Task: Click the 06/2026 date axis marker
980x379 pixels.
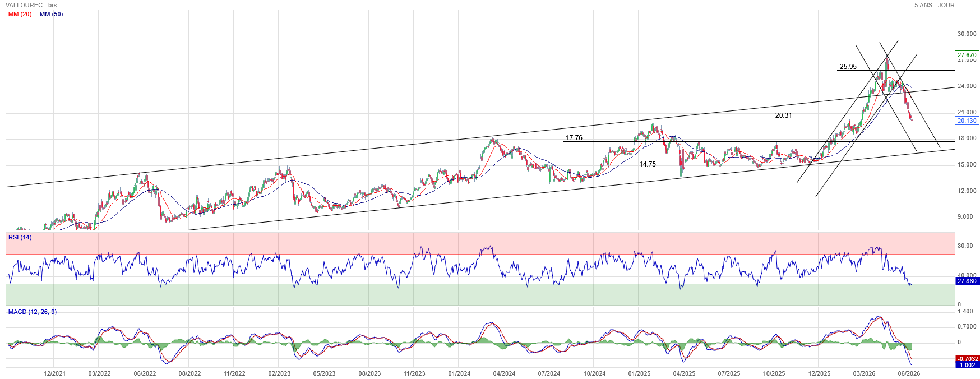Action: tap(909, 373)
